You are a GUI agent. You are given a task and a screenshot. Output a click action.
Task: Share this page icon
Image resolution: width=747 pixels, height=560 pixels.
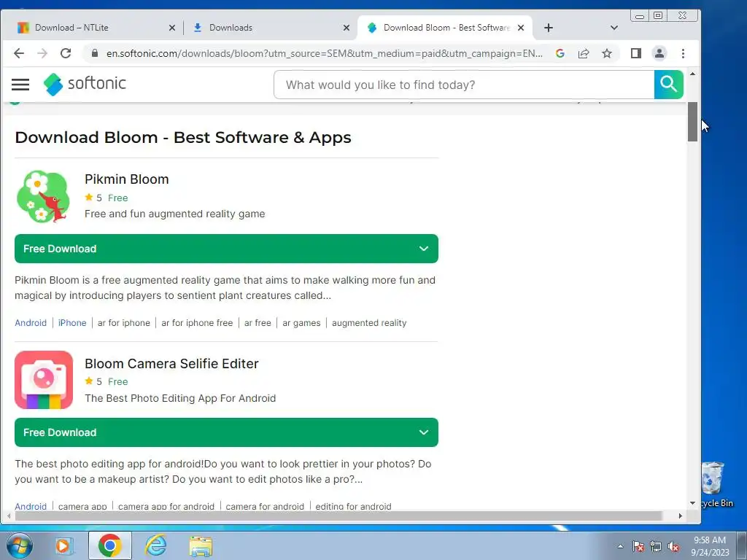pos(584,53)
